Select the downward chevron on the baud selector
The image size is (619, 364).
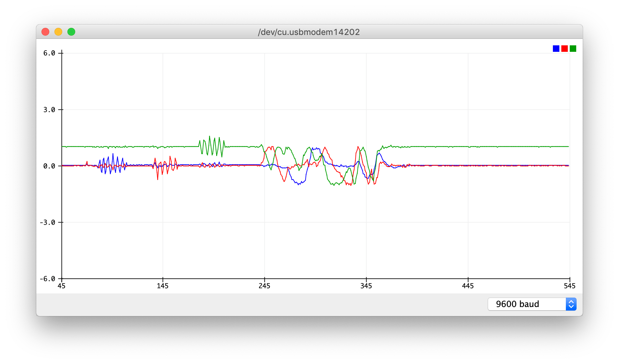570,306
